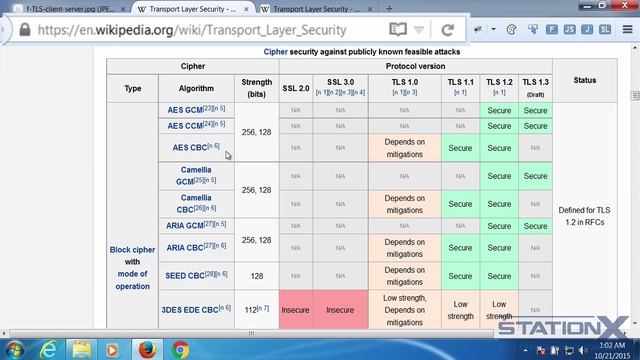Image resolution: width=640 pixels, height=360 pixels.
Task: Click the "Status" column header
Action: tap(584, 80)
